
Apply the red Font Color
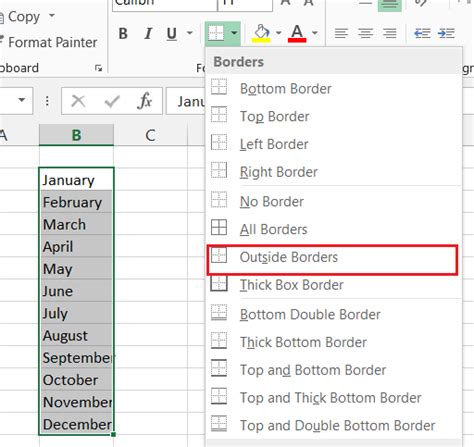[x=297, y=33]
